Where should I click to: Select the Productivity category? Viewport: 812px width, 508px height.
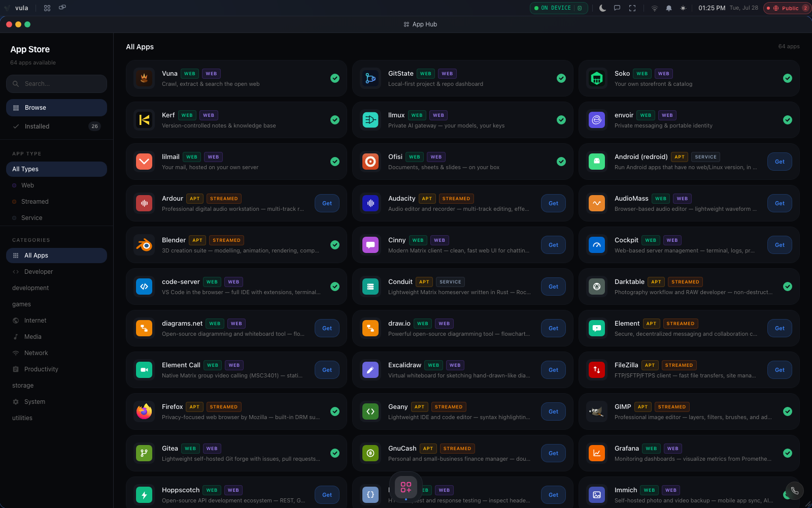pos(56,369)
